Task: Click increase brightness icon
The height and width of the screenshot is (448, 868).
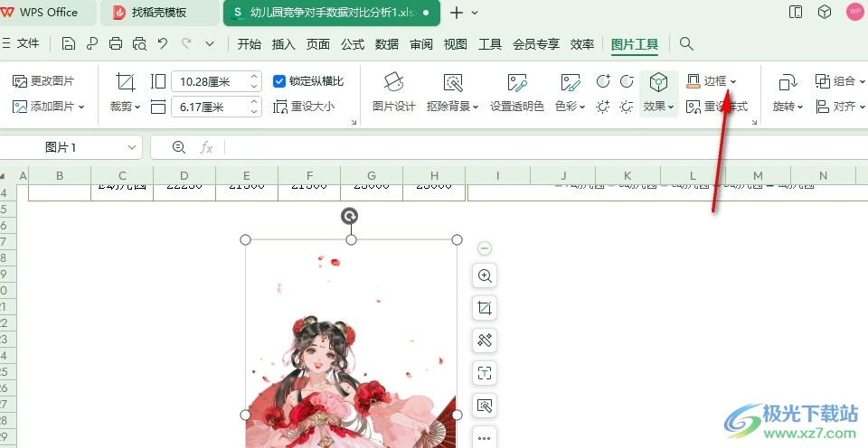Action: tap(603, 107)
